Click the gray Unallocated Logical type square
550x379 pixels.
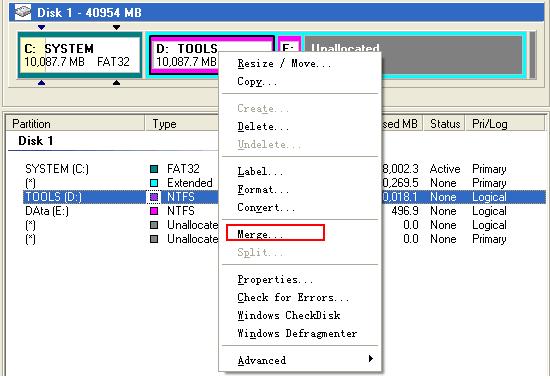[154, 225]
